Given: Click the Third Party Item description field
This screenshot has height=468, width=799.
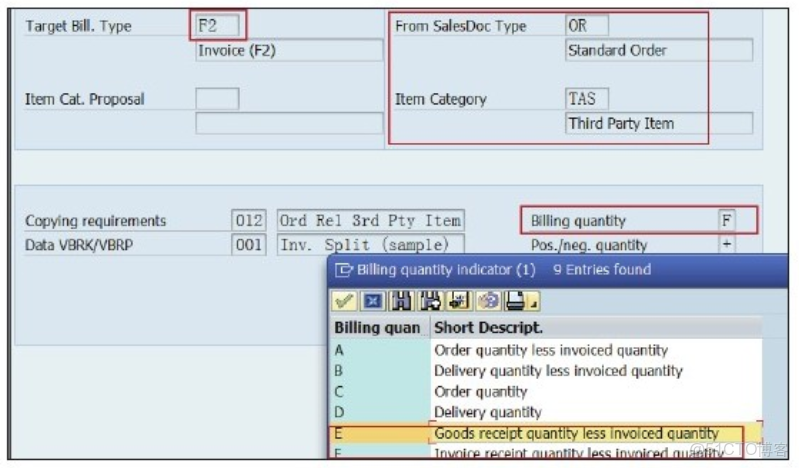Looking at the screenshot, I should pos(659,123).
